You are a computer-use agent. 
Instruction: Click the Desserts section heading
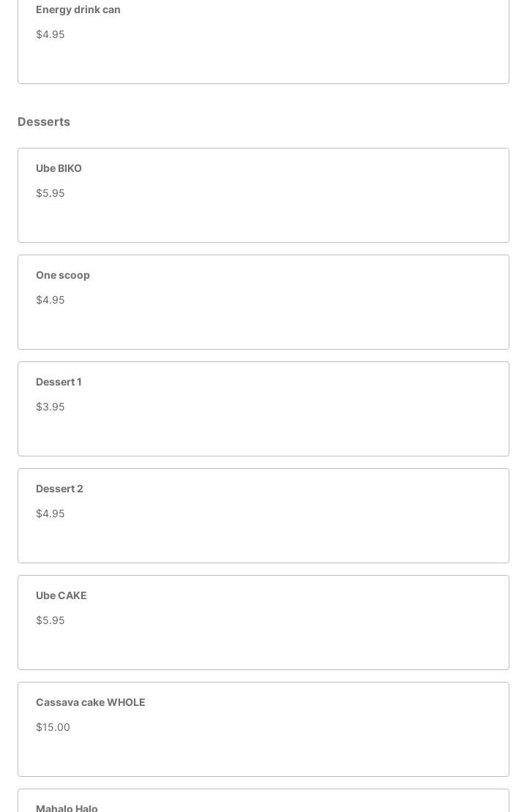click(44, 121)
